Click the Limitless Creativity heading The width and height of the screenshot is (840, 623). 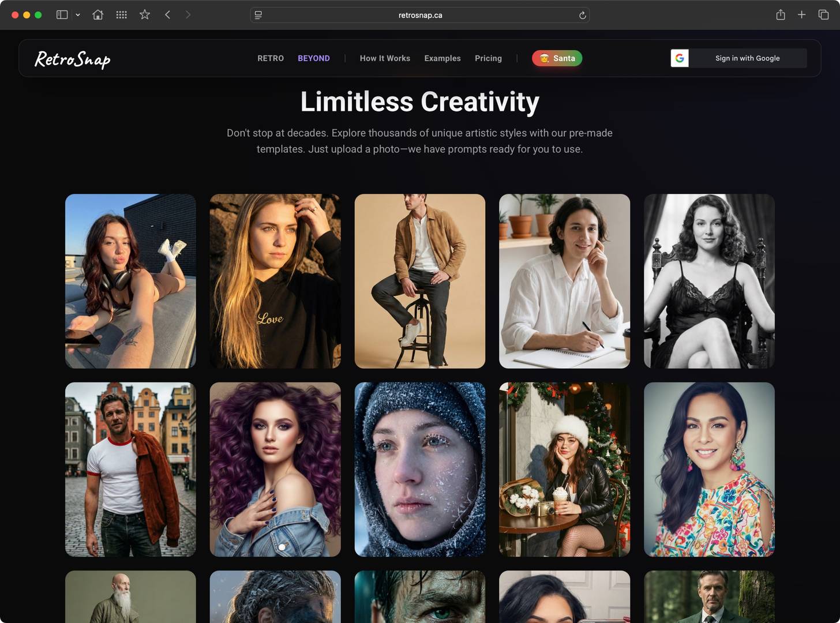[420, 102]
